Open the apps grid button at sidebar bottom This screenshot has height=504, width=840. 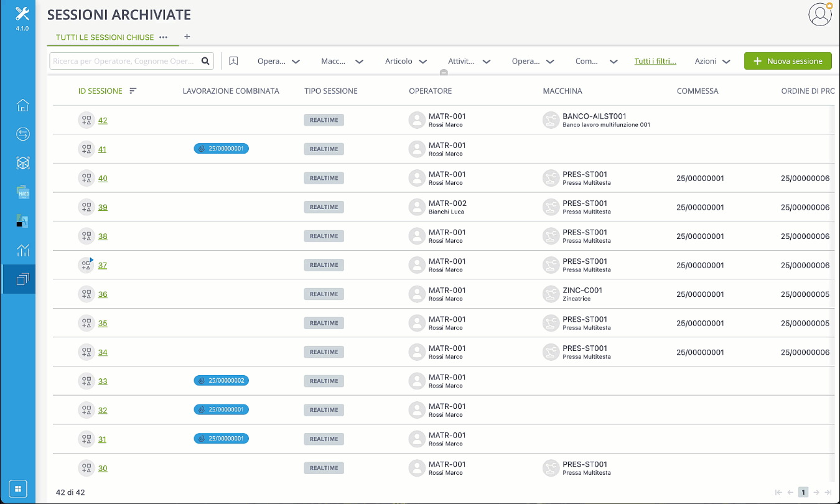[18, 488]
